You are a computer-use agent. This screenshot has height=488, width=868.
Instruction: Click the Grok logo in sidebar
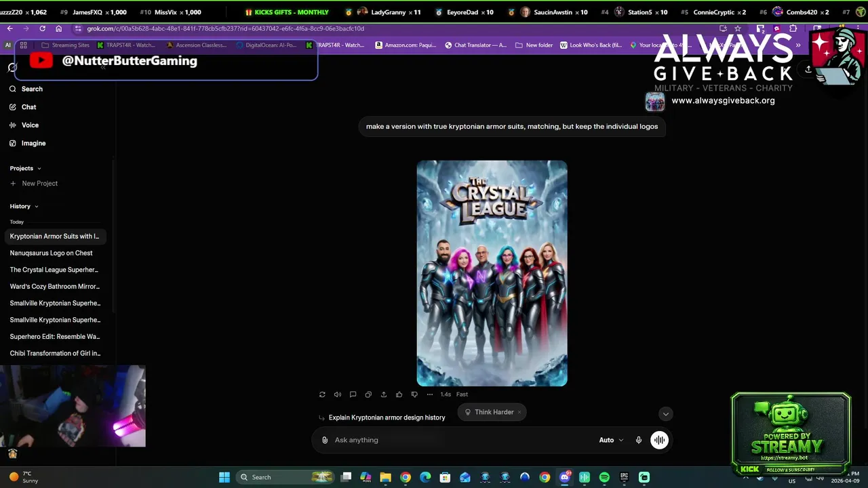(x=12, y=67)
